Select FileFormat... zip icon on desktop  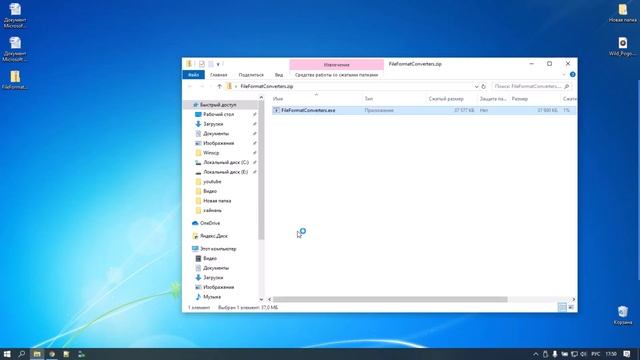coord(15,80)
